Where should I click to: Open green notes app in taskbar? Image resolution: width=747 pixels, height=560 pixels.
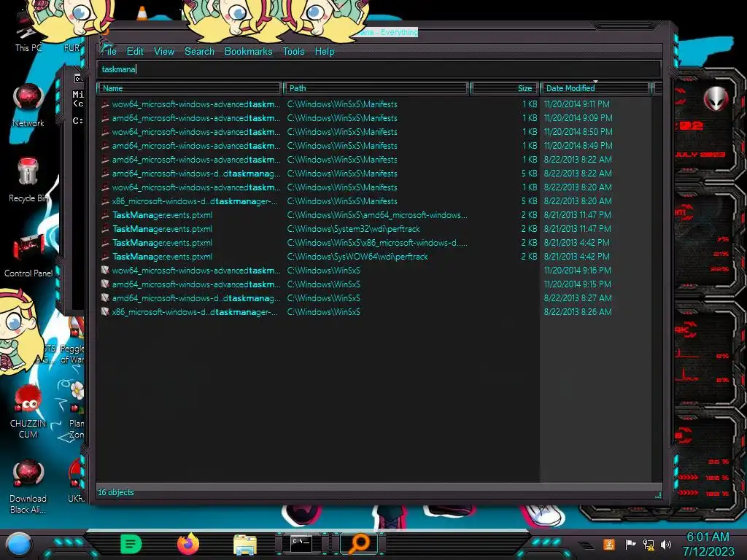(131, 544)
